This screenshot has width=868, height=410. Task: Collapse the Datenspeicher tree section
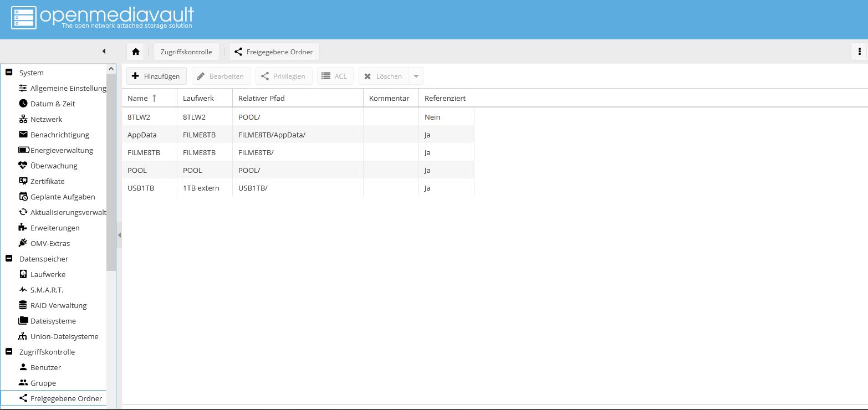point(9,259)
